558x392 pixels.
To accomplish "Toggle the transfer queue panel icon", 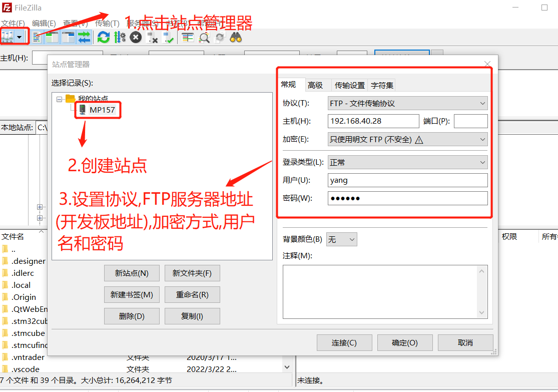I will click(x=84, y=37).
